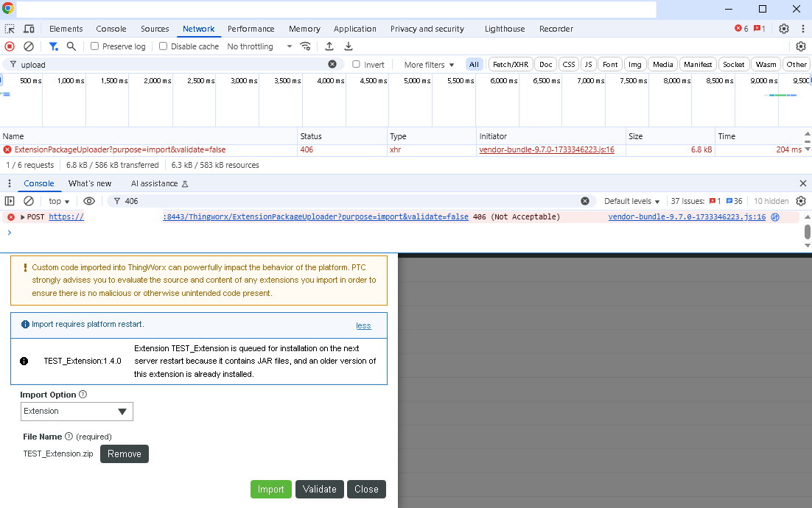Open the Import Option Extension dropdown
The width and height of the screenshot is (812, 508).
(x=77, y=411)
